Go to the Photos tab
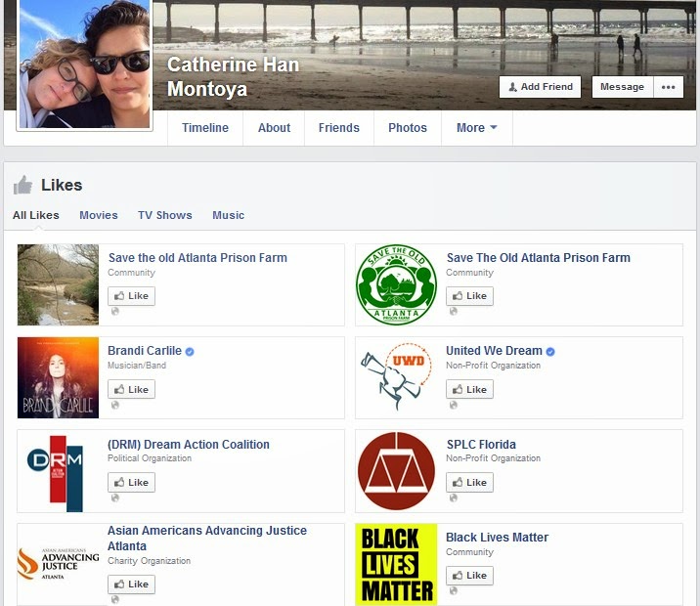This screenshot has height=606, width=700. [x=408, y=128]
